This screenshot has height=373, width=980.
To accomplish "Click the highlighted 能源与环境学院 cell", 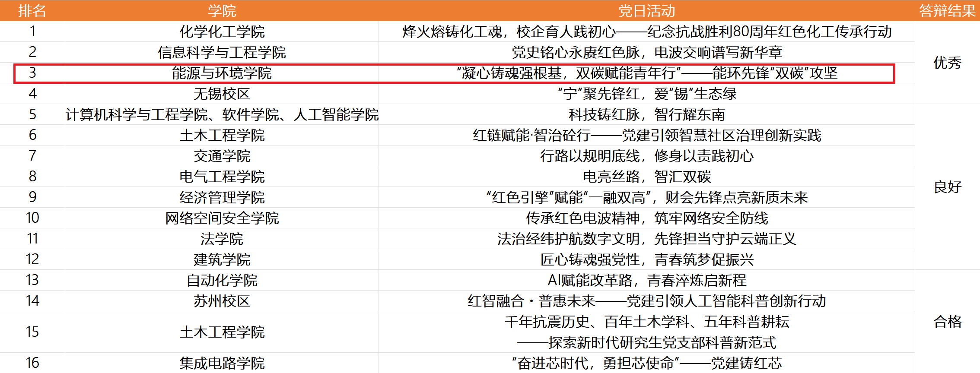I will pyautogui.click(x=222, y=73).
